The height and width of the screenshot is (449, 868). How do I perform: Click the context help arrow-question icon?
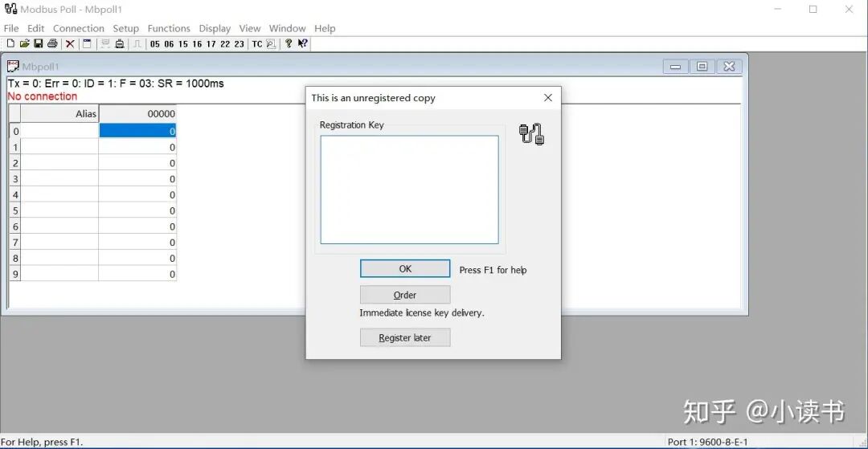(302, 43)
